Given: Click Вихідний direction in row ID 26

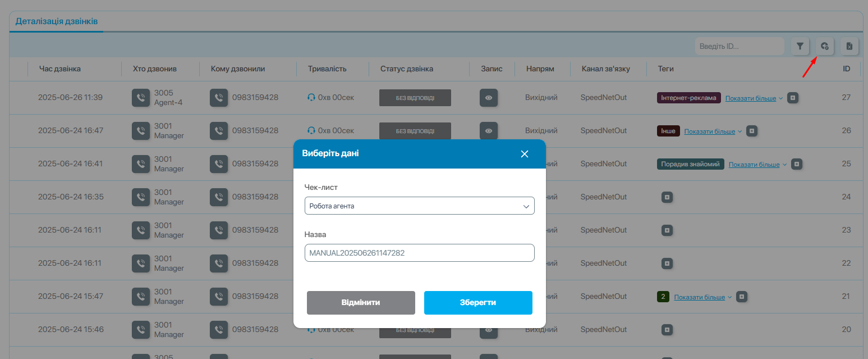Looking at the screenshot, I should click(x=541, y=131).
